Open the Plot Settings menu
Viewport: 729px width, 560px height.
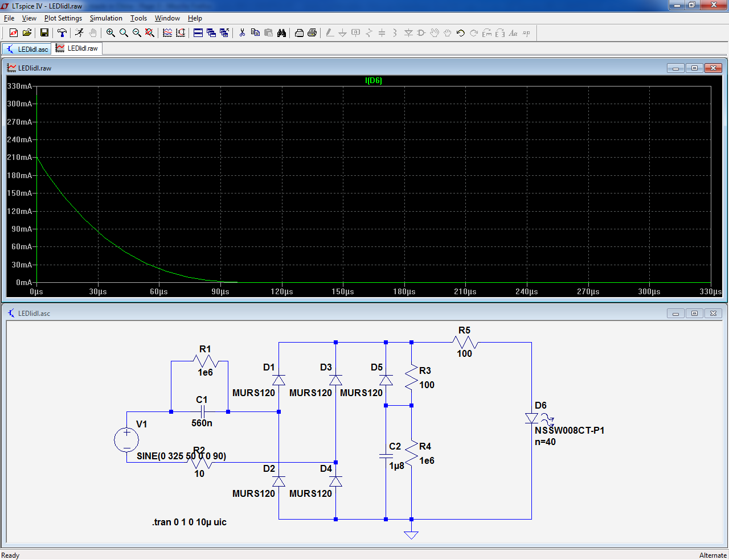pos(63,18)
